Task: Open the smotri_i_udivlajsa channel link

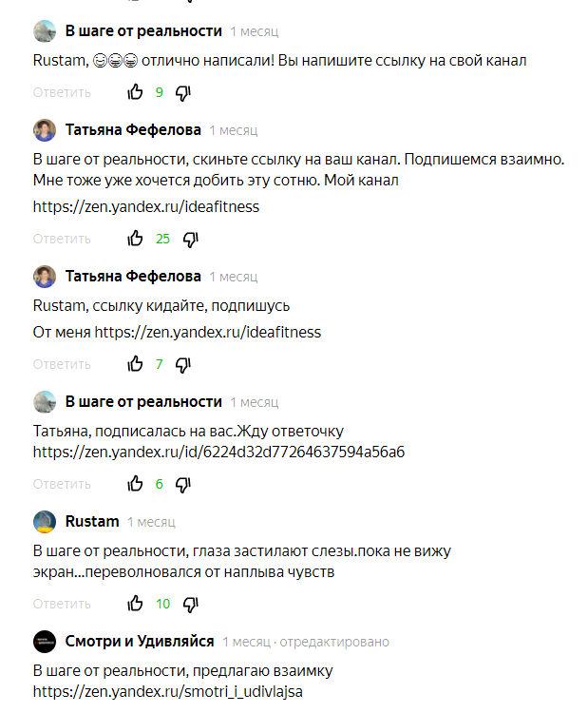Action: (167, 692)
